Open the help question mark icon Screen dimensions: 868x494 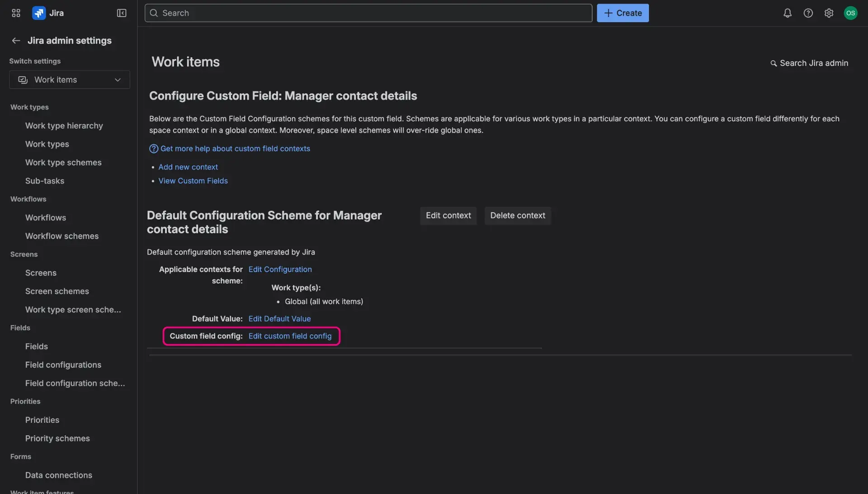pos(808,13)
